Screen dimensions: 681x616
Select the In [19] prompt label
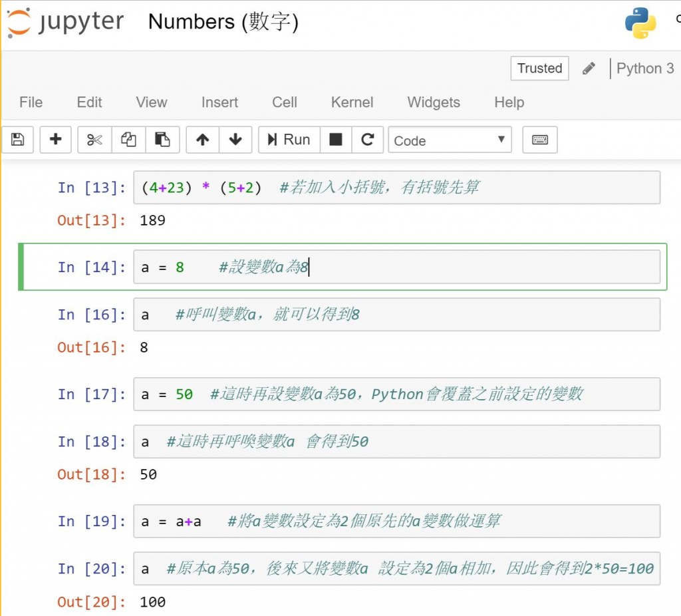click(x=92, y=522)
